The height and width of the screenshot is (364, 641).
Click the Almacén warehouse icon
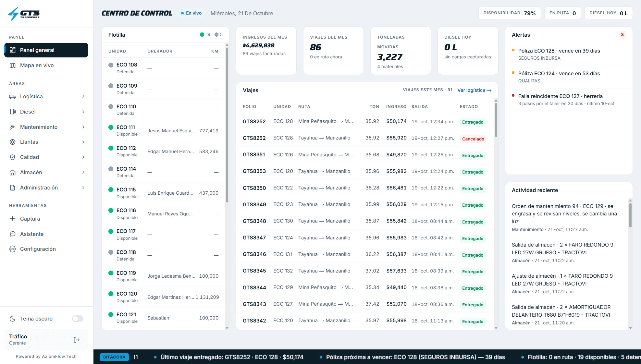point(13,172)
